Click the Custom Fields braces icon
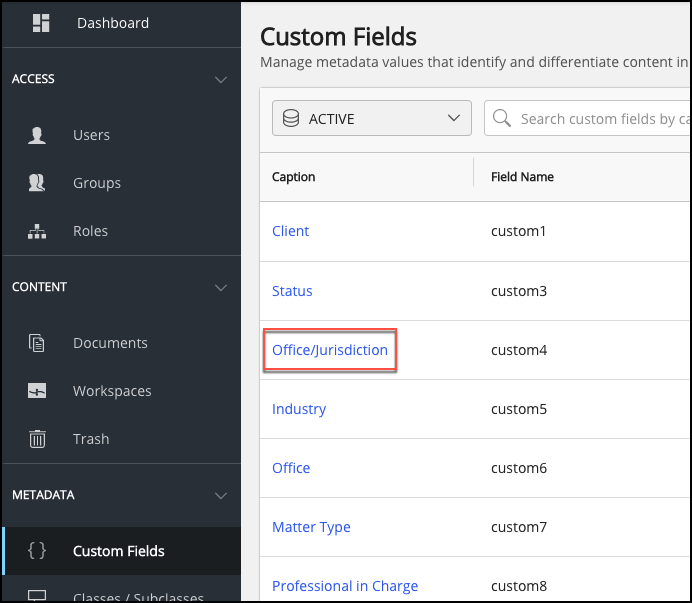Image resolution: width=692 pixels, height=603 pixels. coord(37,551)
